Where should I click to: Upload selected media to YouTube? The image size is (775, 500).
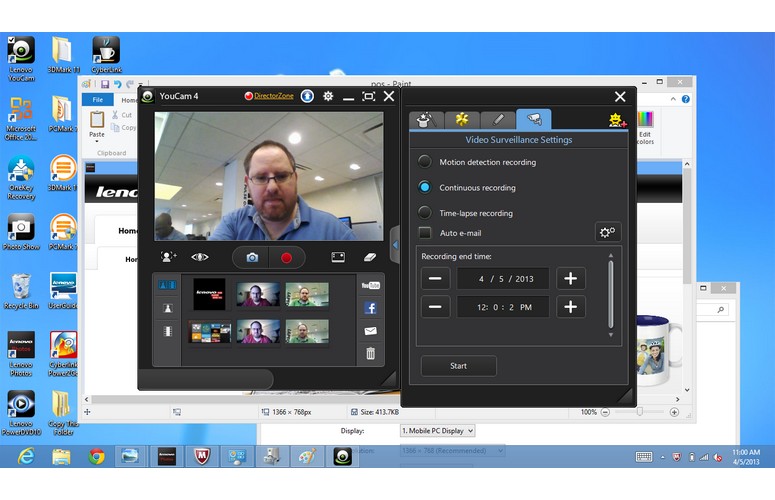pos(370,285)
